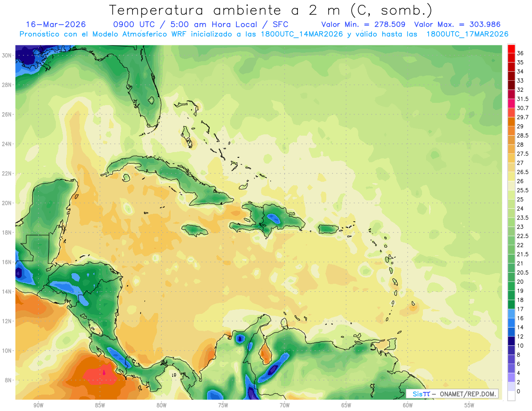Click the legend value "21.5"
Viewport: 532px width, 411px height.
coord(523,254)
